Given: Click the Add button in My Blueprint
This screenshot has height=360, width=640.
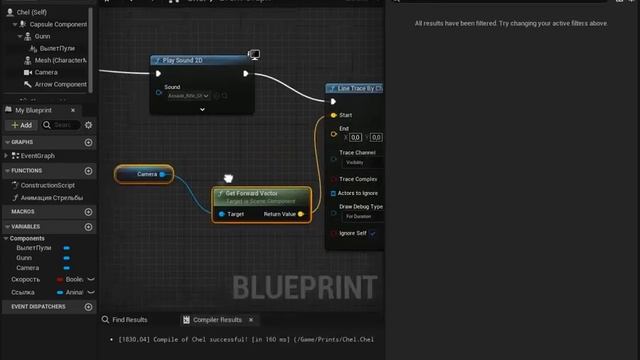Looking at the screenshot, I should (22, 125).
